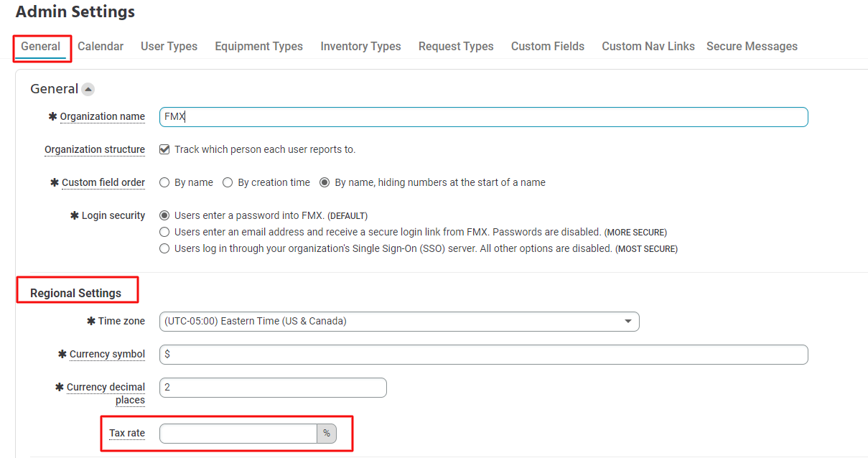Image resolution: width=868 pixels, height=458 pixels.
Task: Switch to the Request Types tab
Action: tap(456, 45)
